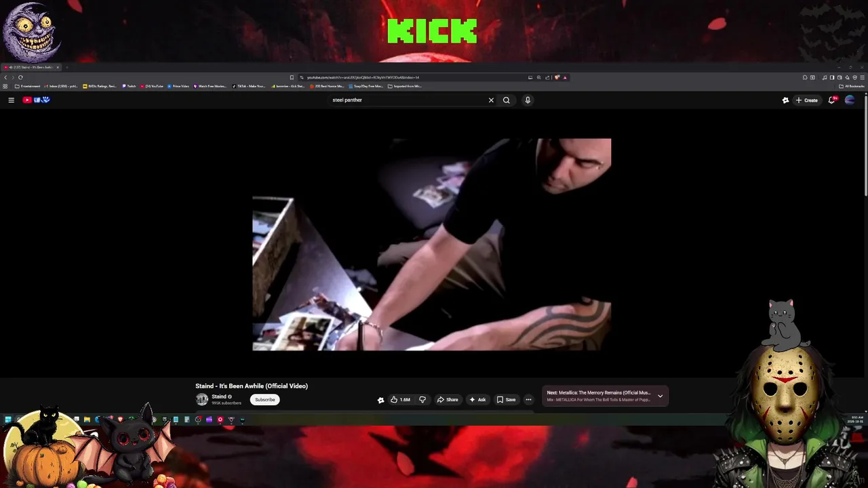This screenshot has width=868, height=488.
Task: Save the video to a playlist
Action: coord(506,399)
